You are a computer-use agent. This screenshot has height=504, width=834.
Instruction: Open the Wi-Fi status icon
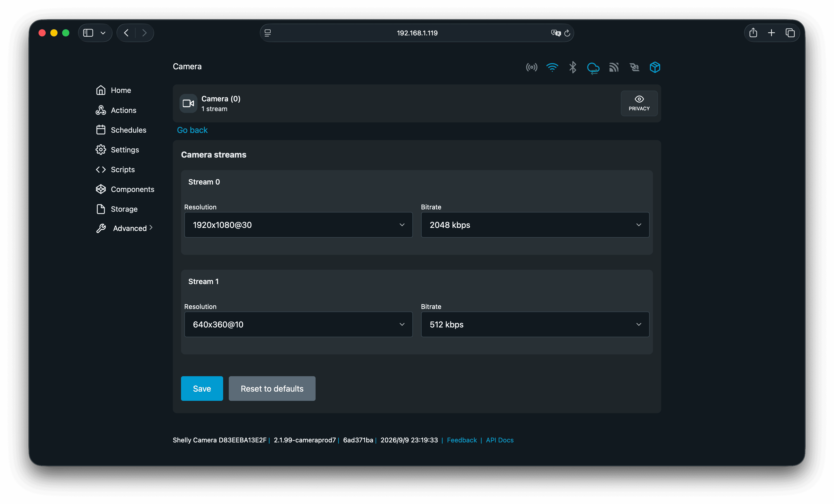552,67
